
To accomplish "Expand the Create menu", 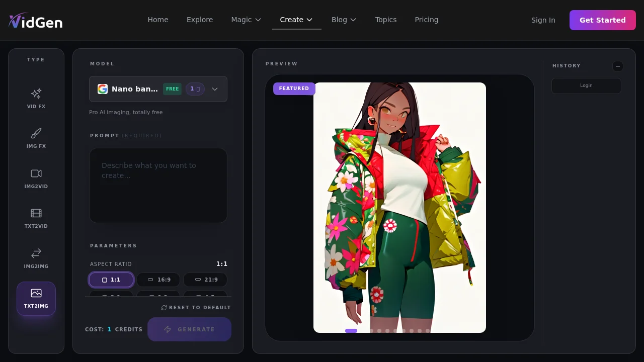I will (296, 20).
